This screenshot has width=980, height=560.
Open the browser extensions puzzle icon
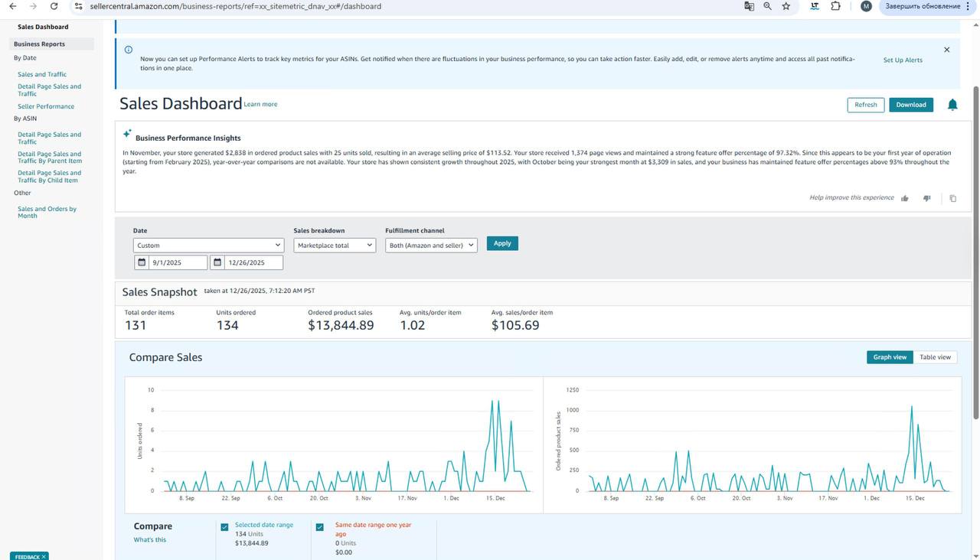[835, 6]
